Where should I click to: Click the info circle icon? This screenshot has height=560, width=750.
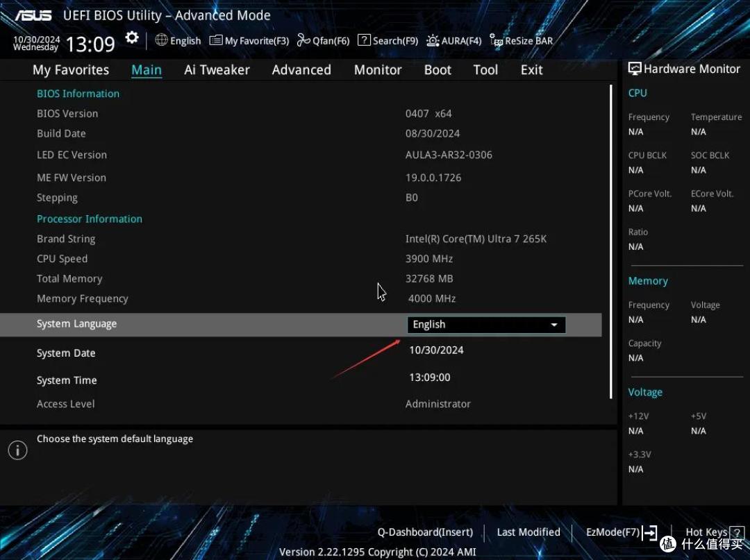coord(17,450)
